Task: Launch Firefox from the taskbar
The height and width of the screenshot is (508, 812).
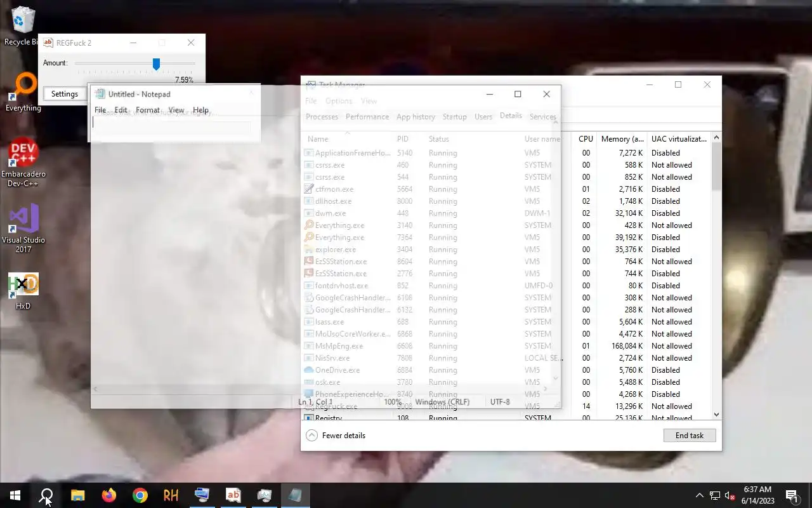Action: (108, 495)
